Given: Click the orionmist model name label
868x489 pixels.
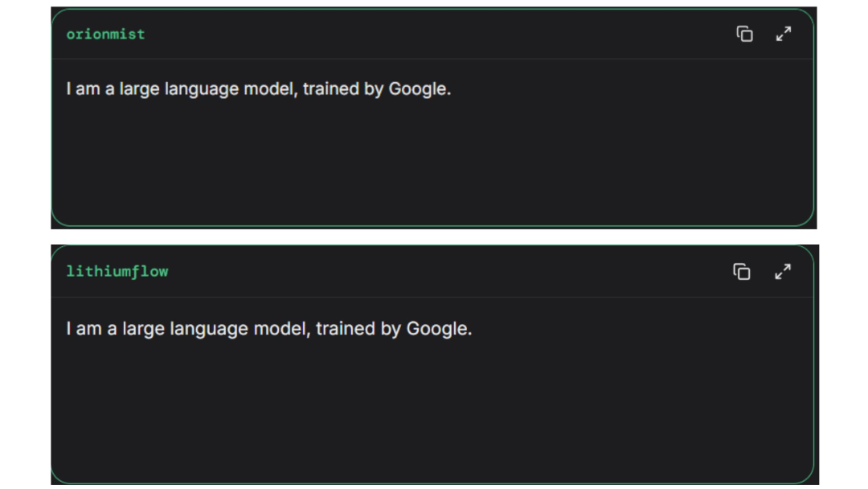Looking at the screenshot, I should [x=105, y=34].
